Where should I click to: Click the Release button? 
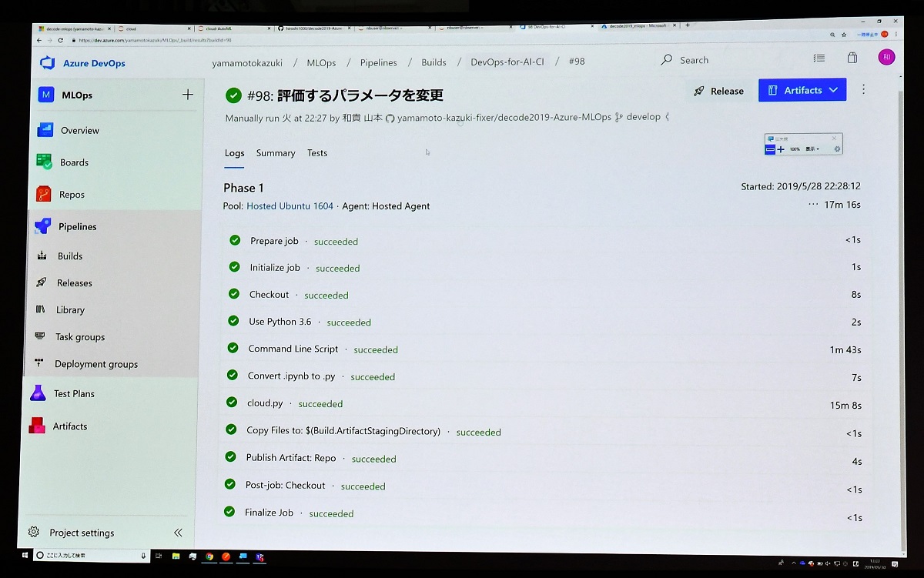click(x=718, y=91)
